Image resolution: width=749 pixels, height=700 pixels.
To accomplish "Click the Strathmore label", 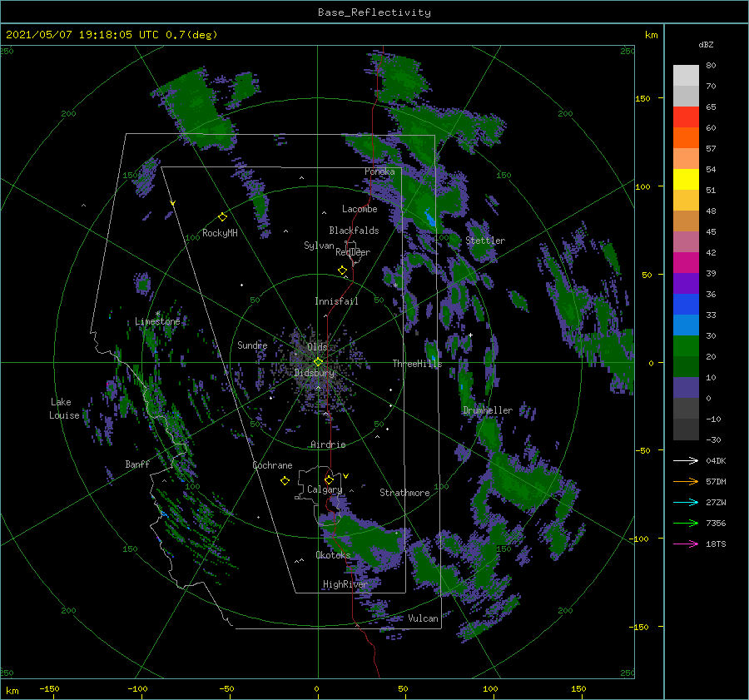I will pyautogui.click(x=404, y=493).
